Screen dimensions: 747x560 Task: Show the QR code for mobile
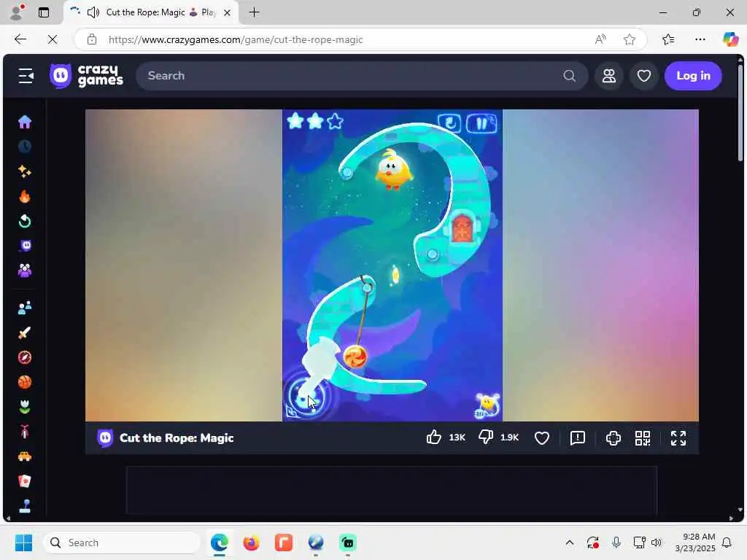tap(643, 437)
